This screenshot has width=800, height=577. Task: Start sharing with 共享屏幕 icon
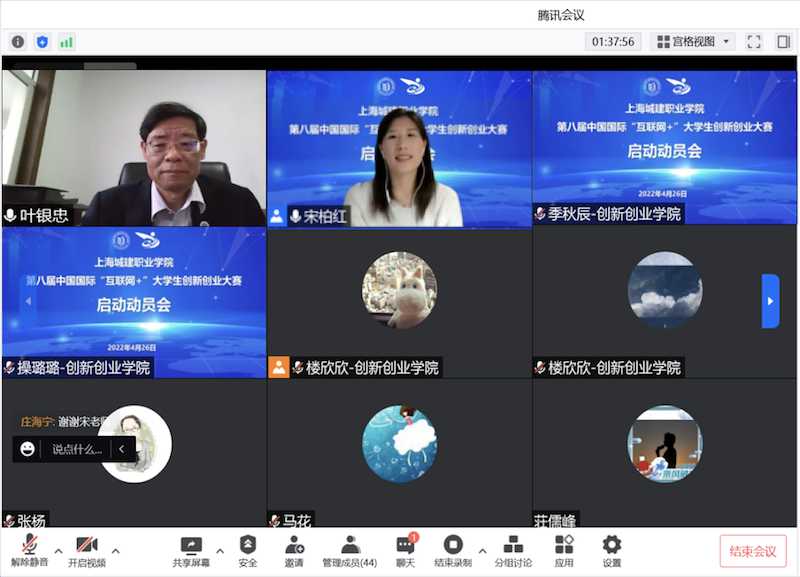pyautogui.click(x=191, y=551)
